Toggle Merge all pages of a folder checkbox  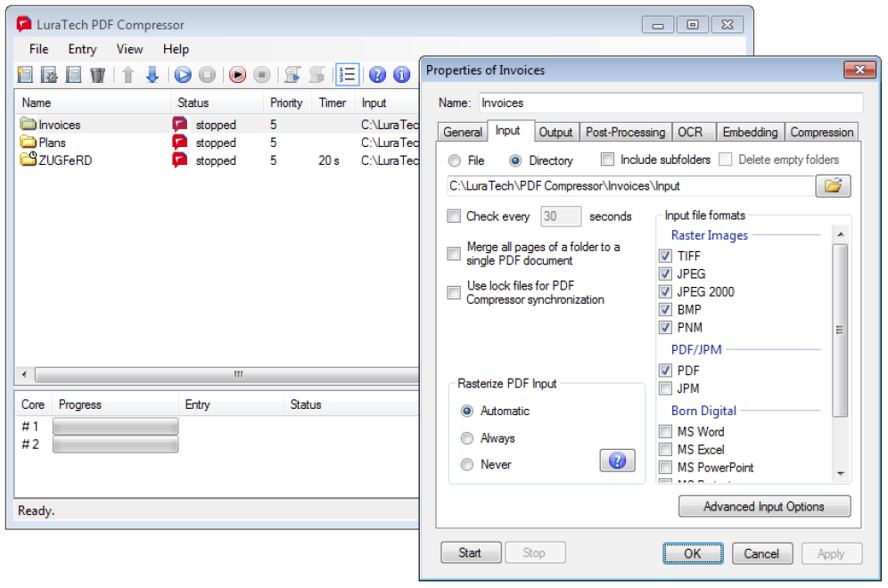[454, 254]
